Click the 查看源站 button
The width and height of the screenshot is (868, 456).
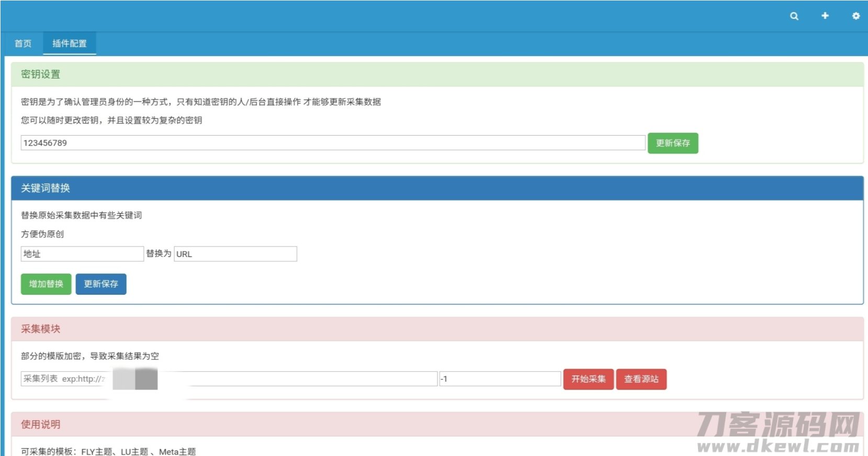point(641,379)
